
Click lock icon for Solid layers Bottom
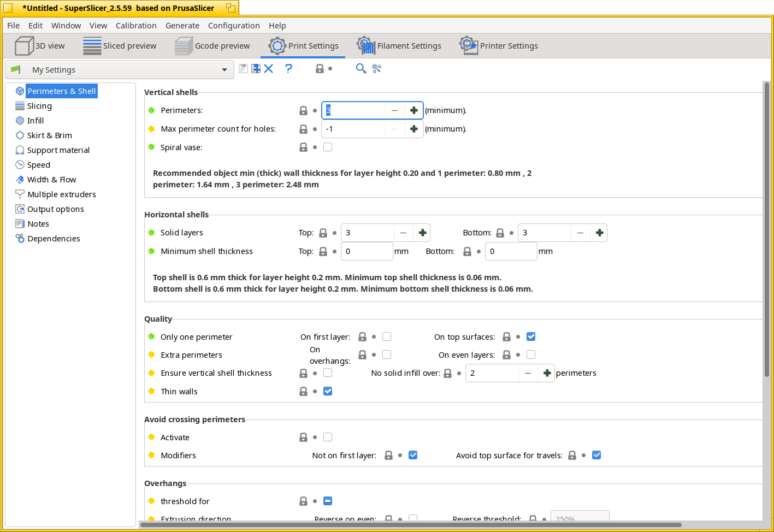pyautogui.click(x=500, y=233)
